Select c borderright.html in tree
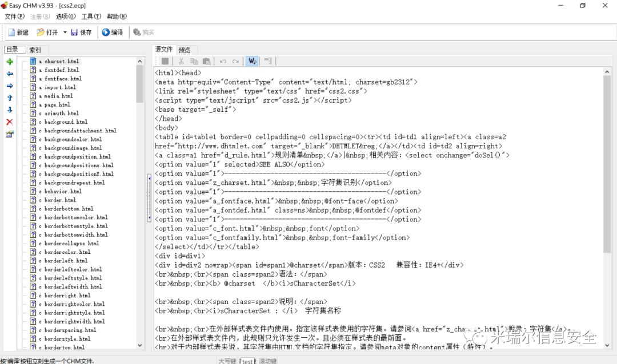The image size is (617, 364). tap(65, 295)
